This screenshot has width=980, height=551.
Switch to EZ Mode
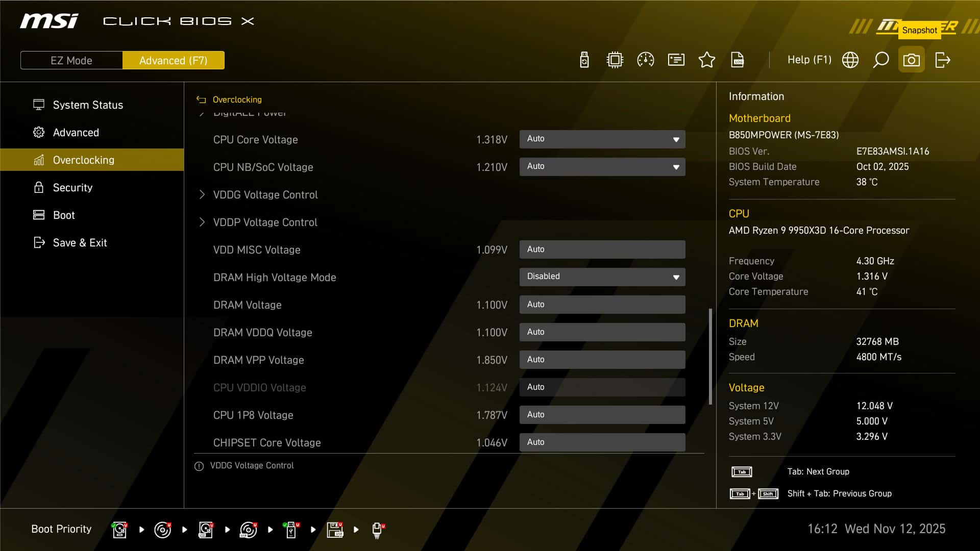71,60
